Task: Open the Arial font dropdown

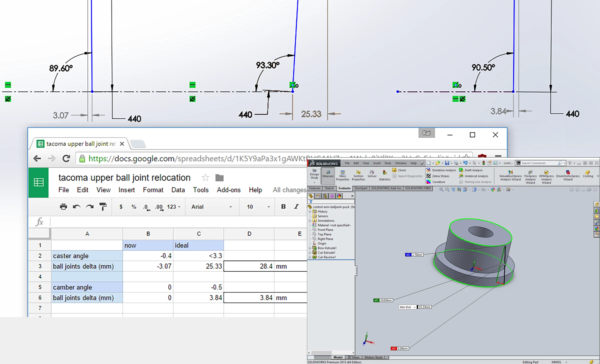Action: [x=211, y=207]
